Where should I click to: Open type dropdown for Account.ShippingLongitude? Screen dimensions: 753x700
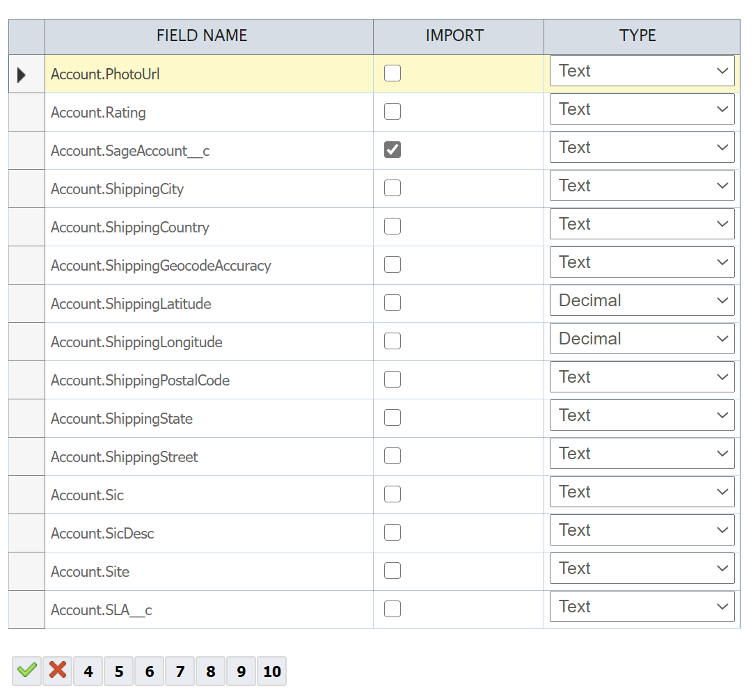[x=642, y=339]
